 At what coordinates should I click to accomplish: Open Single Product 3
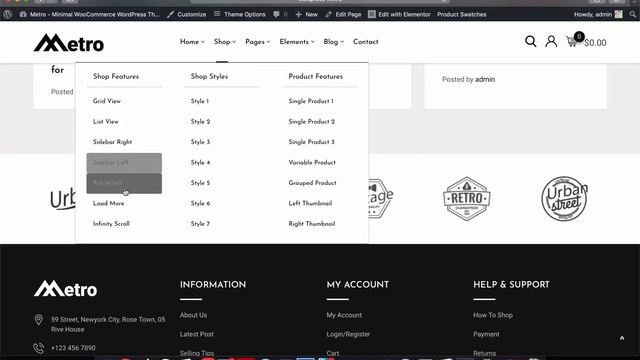(x=311, y=142)
